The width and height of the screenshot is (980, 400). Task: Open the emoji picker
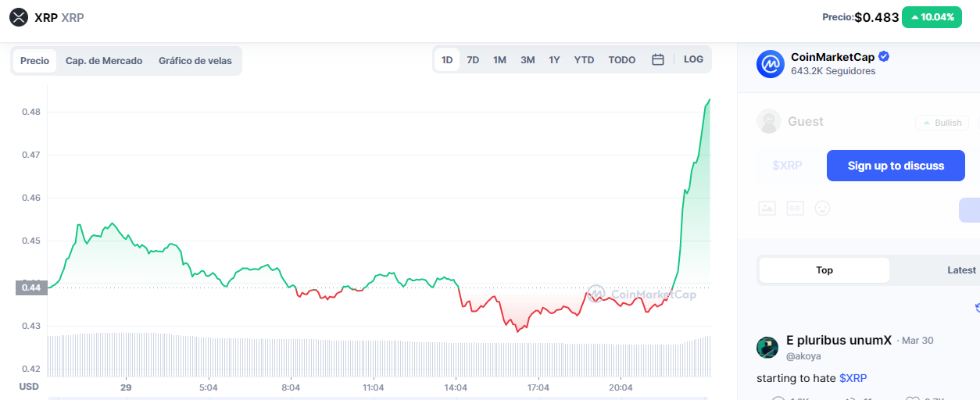822,208
